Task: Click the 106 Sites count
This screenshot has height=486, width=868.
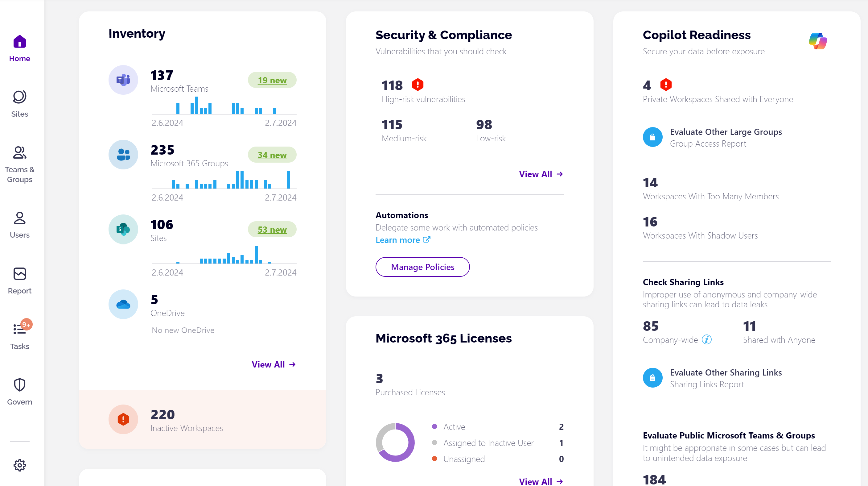Action: (x=162, y=224)
